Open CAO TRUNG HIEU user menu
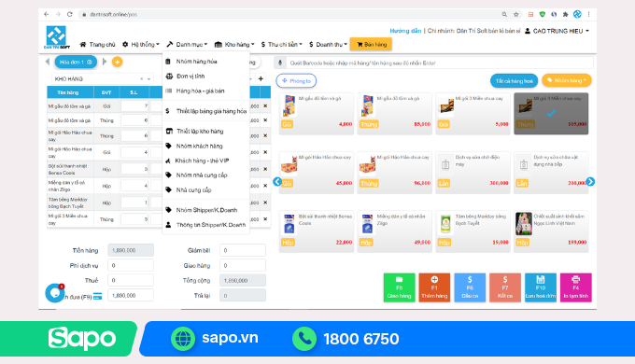The height and width of the screenshot is (364, 635). point(557,31)
